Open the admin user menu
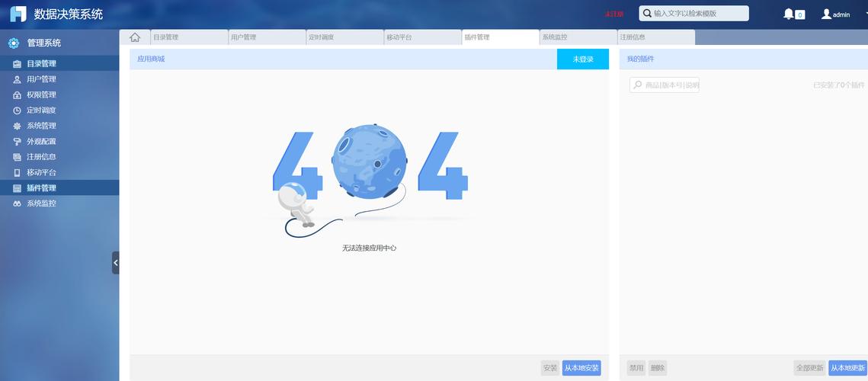This screenshot has height=381, width=868. pyautogui.click(x=835, y=14)
